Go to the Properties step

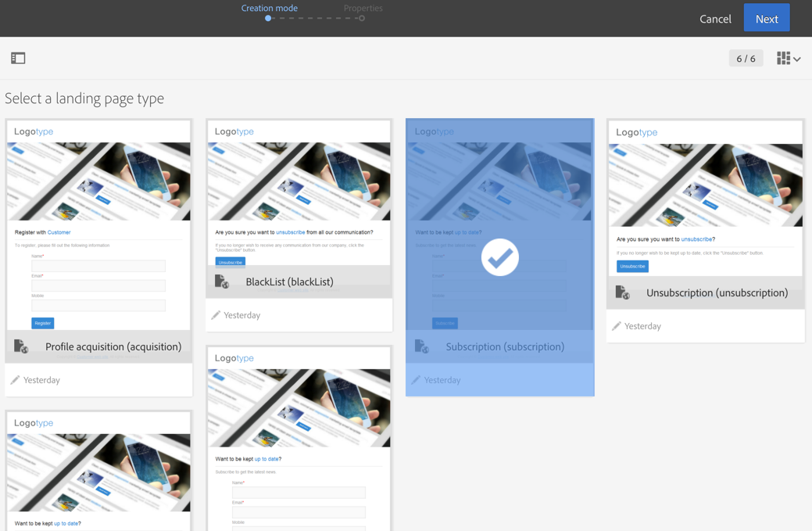(x=363, y=9)
